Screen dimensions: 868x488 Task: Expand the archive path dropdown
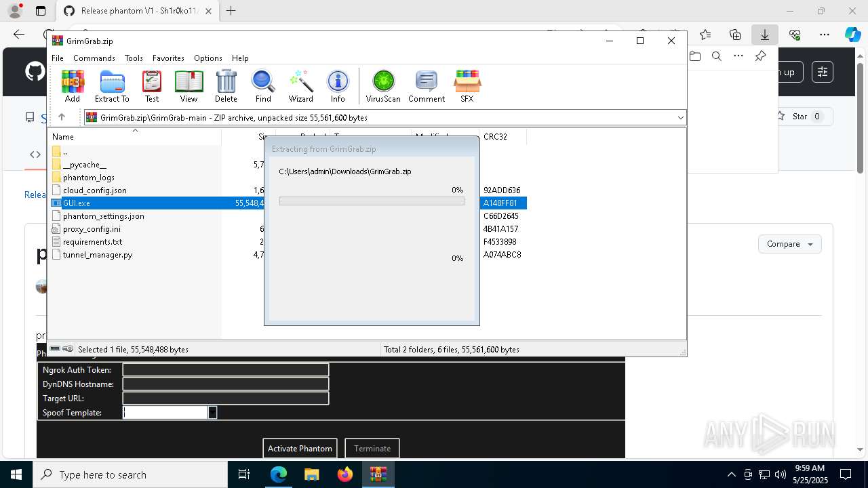pos(680,118)
